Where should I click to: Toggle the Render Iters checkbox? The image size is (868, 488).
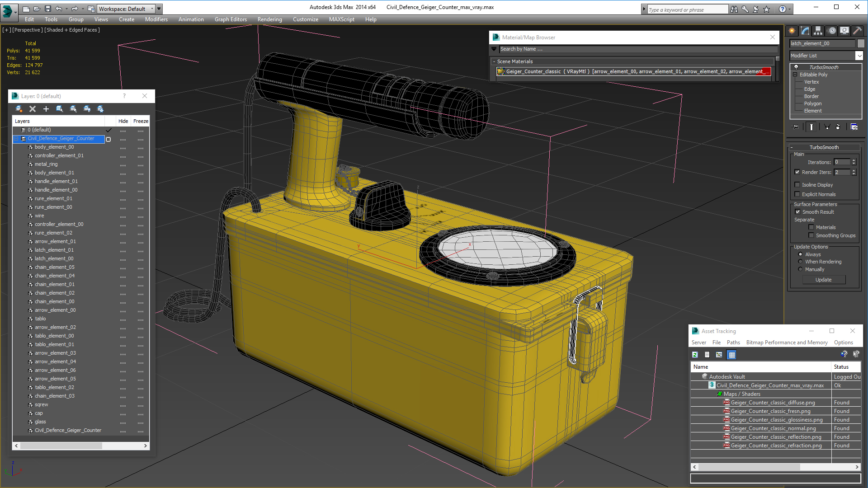click(797, 172)
